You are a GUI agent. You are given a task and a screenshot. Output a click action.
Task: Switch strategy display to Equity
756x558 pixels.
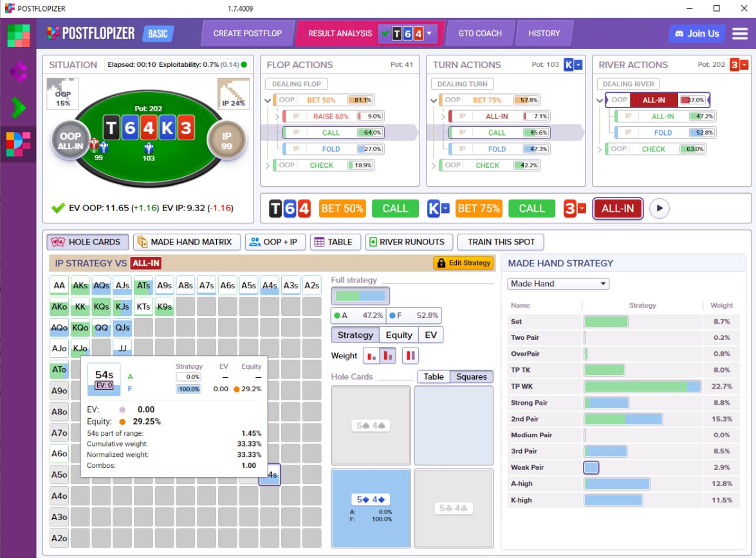click(x=399, y=335)
